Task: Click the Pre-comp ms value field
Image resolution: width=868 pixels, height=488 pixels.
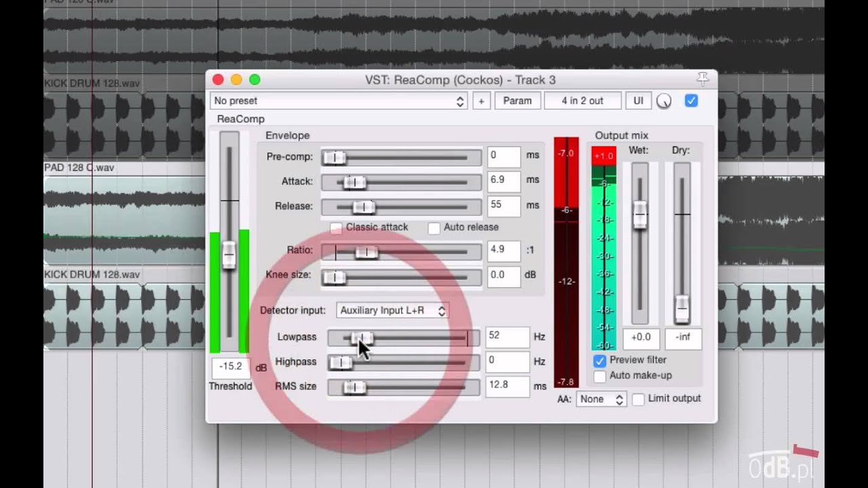Action: click(504, 157)
